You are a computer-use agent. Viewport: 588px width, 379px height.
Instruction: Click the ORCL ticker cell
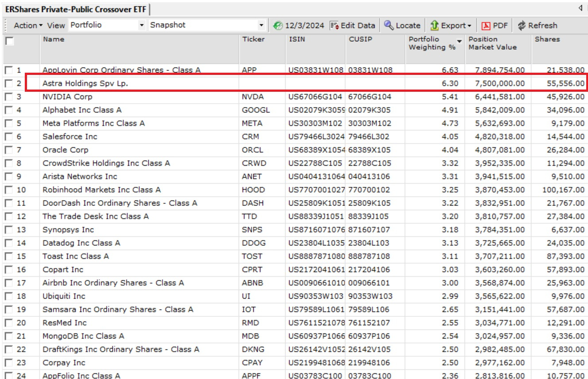point(263,150)
